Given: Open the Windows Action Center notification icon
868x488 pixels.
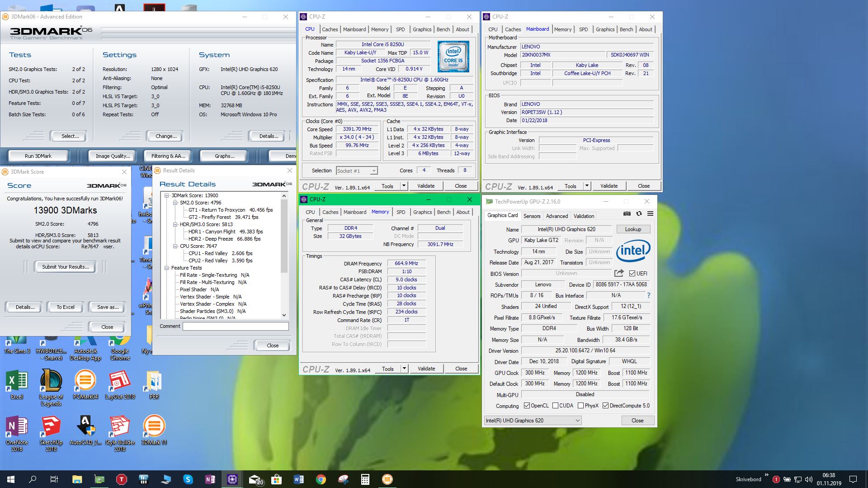Looking at the screenshot, I should [x=853, y=479].
